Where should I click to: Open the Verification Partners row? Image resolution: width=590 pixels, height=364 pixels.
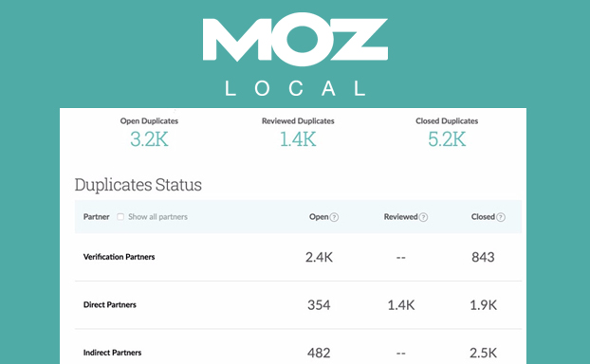[298, 257]
